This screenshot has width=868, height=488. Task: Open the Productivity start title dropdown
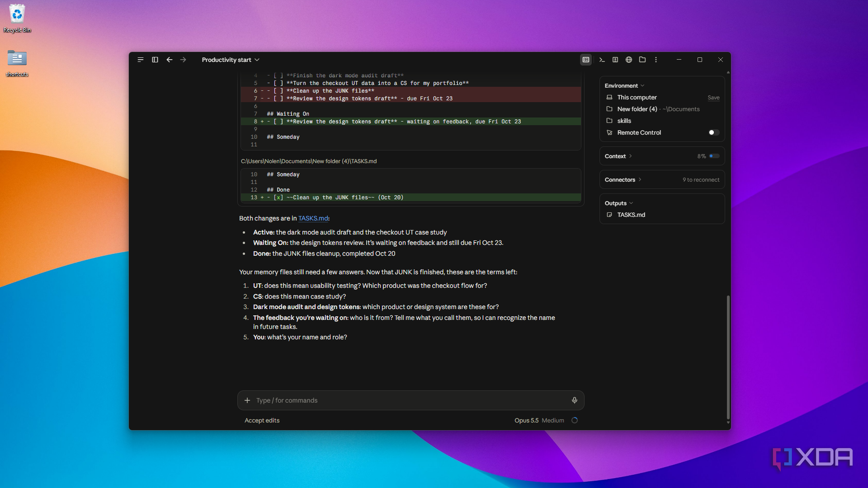(x=231, y=60)
